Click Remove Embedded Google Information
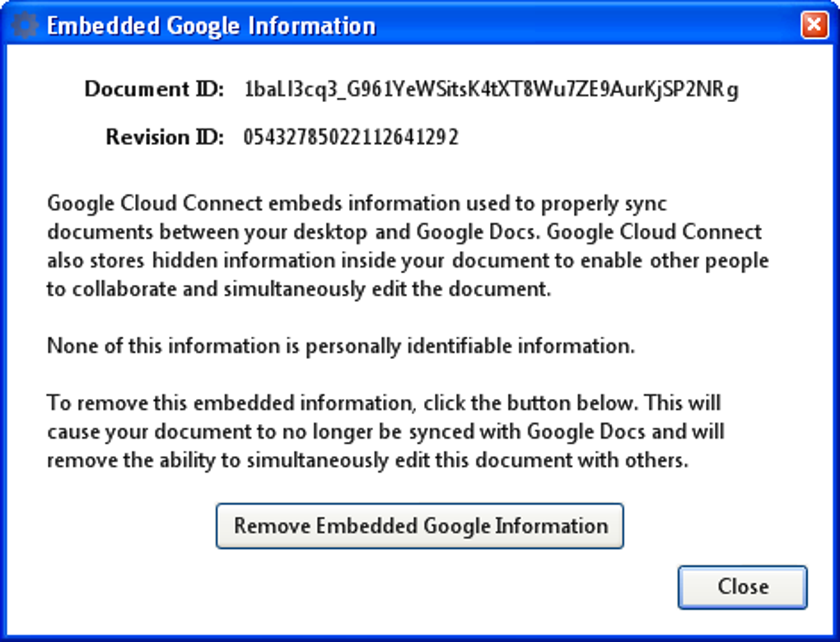The height and width of the screenshot is (642, 840). (x=420, y=526)
